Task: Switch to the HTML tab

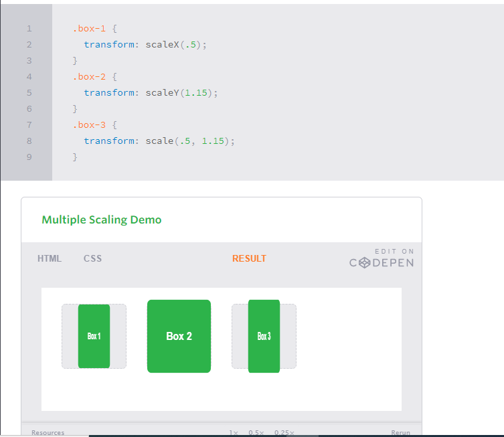Action: click(x=50, y=258)
